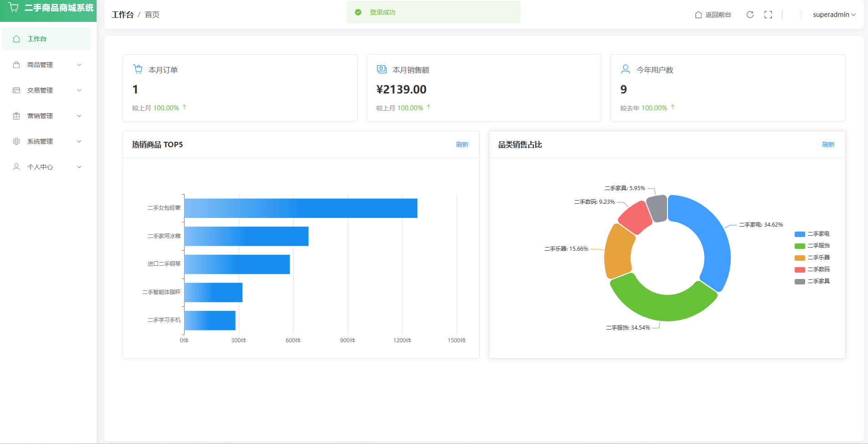Expand the 商品管理 submenu chevron
The width and height of the screenshot is (868, 444).
click(x=79, y=65)
